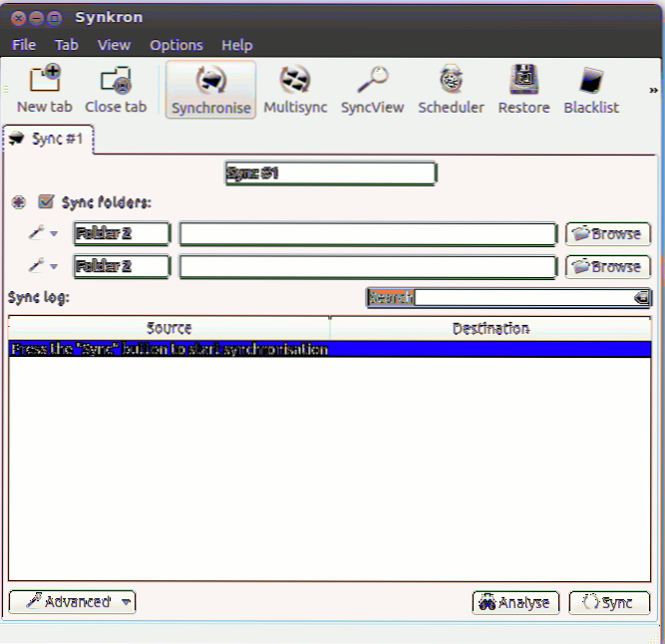Open the Options menu
Viewport: 665px width, 644px height.
[x=175, y=45]
